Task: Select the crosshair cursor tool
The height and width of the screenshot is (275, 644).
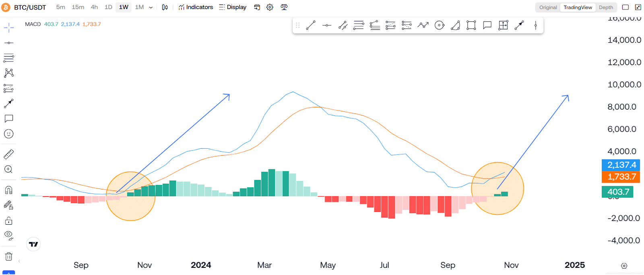Action: pos(9,28)
